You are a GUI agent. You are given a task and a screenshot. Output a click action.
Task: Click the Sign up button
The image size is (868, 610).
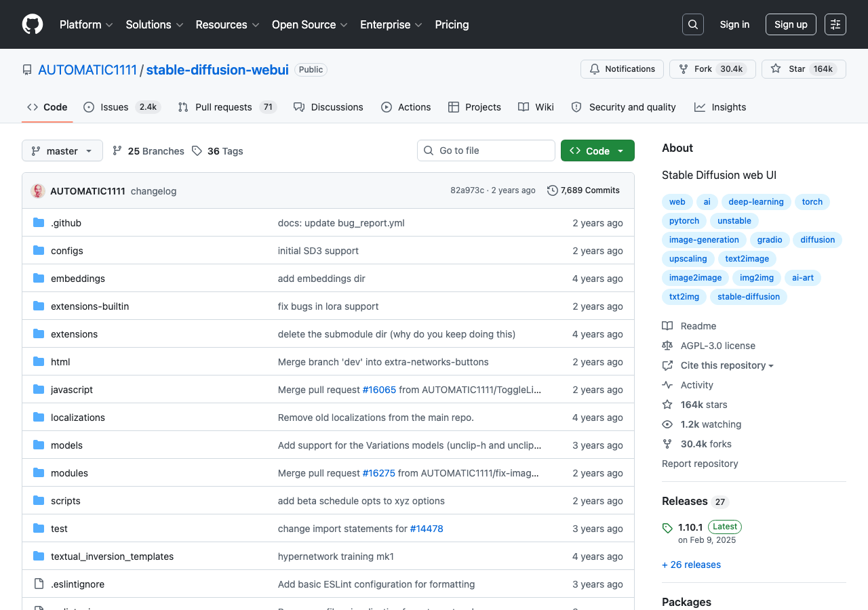[791, 24]
